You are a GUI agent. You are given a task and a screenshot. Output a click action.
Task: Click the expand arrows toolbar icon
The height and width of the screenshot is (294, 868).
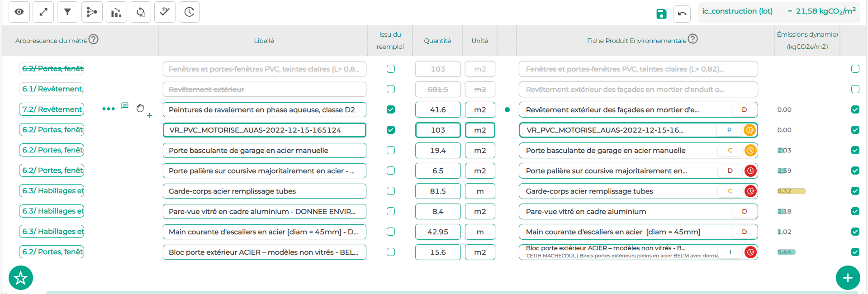(x=43, y=12)
